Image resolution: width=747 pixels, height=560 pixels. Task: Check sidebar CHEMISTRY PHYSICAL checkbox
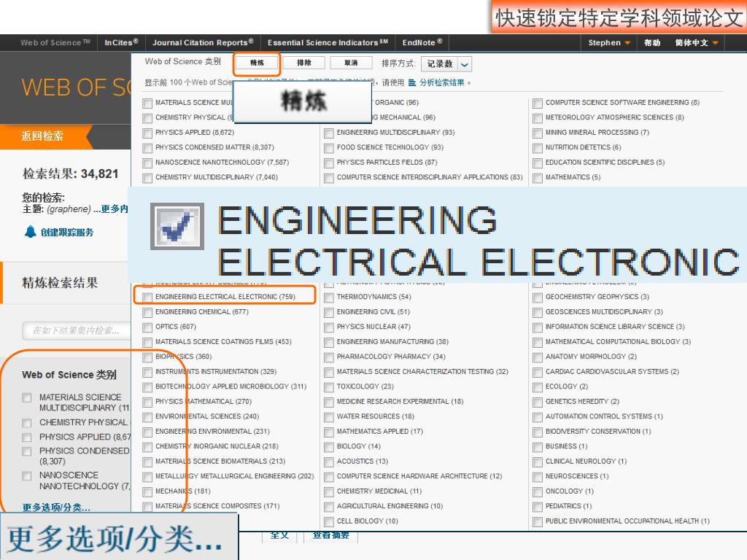[27, 422]
